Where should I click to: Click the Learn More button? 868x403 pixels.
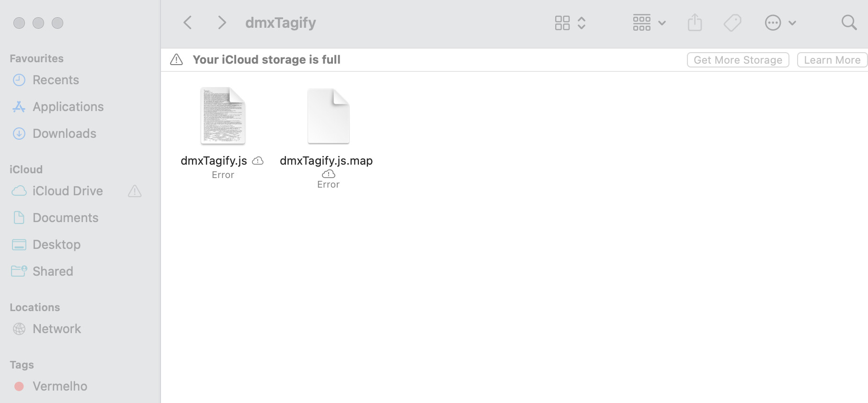(x=832, y=60)
